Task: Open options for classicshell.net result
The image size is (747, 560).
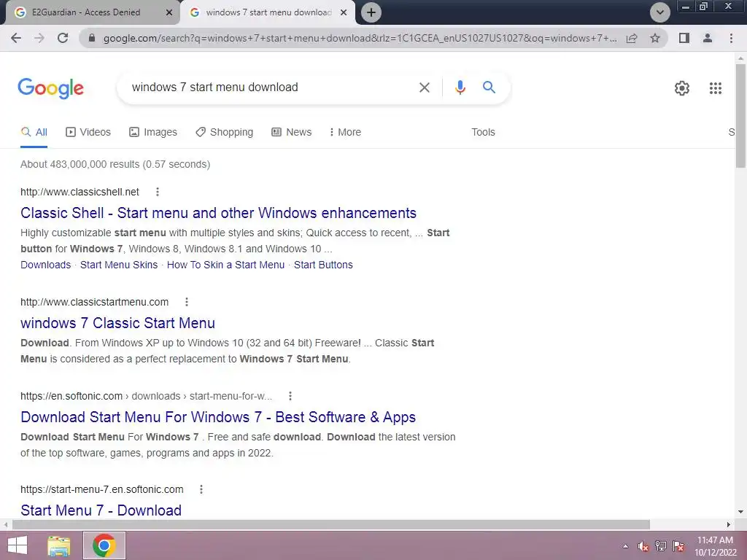Action: pos(158,192)
